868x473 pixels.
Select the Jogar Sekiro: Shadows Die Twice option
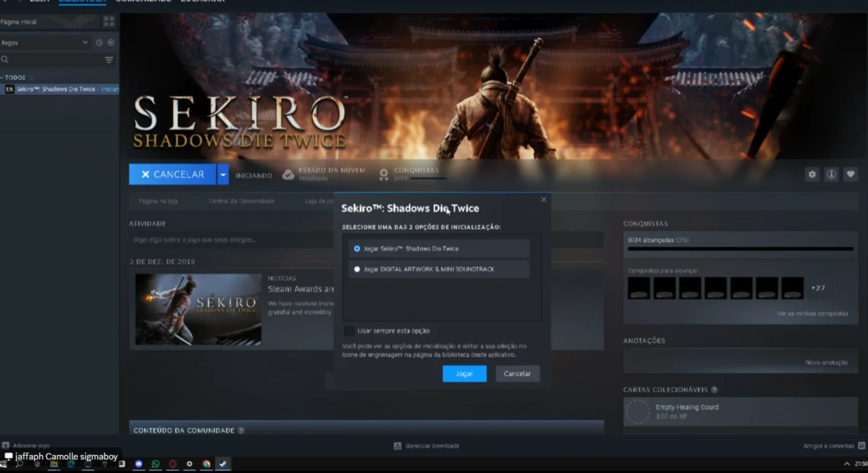tap(439, 249)
